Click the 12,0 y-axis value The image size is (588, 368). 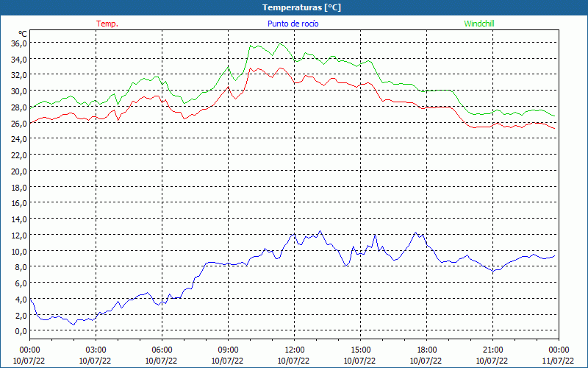click(19, 235)
